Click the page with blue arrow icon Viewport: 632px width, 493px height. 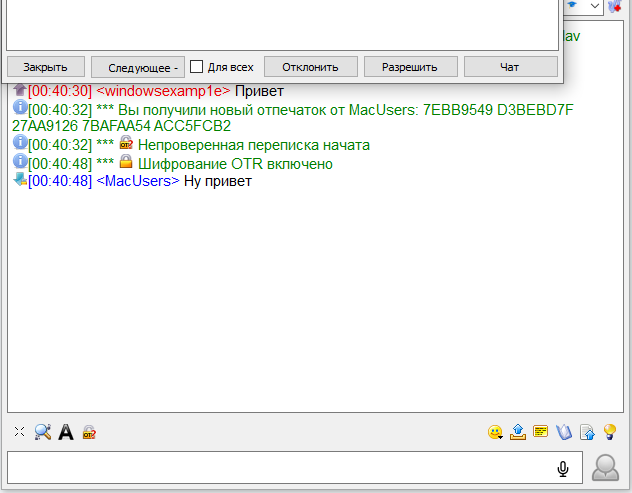coord(587,433)
